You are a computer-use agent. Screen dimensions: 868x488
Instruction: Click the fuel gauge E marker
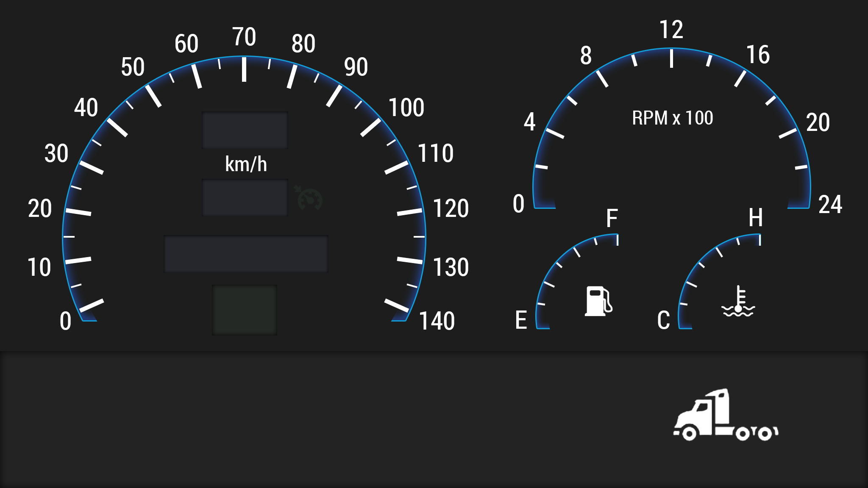click(x=521, y=320)
